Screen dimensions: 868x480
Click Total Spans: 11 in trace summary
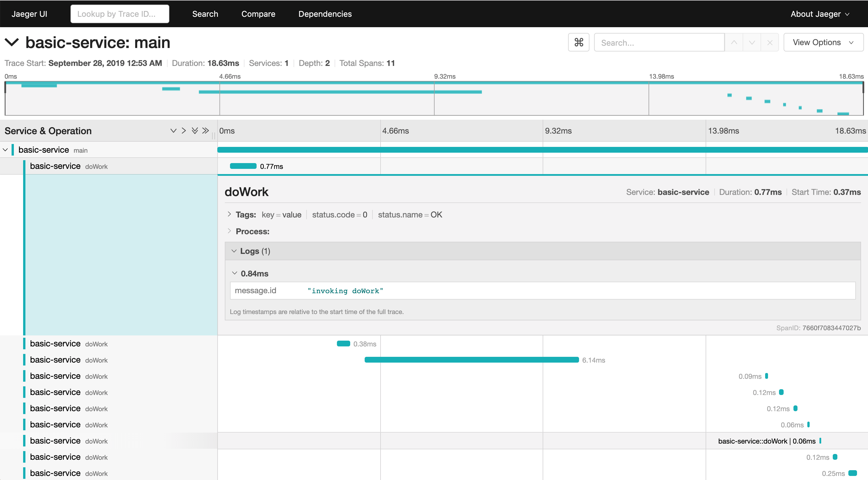367,63
